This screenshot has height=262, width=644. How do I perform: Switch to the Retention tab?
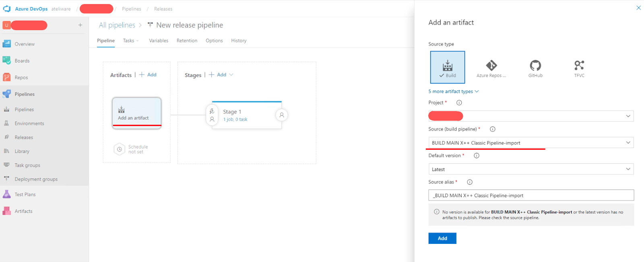[x=187, y=41]
